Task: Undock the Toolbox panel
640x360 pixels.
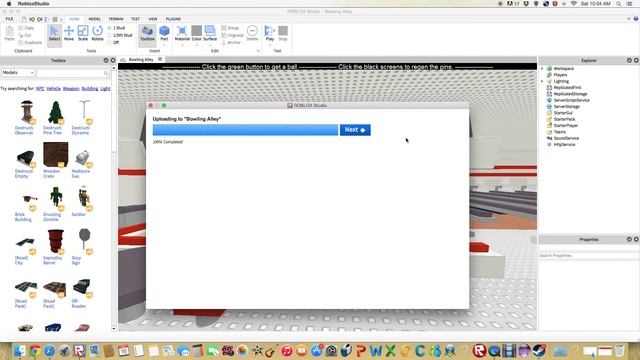Action: (x=106, y=60)
